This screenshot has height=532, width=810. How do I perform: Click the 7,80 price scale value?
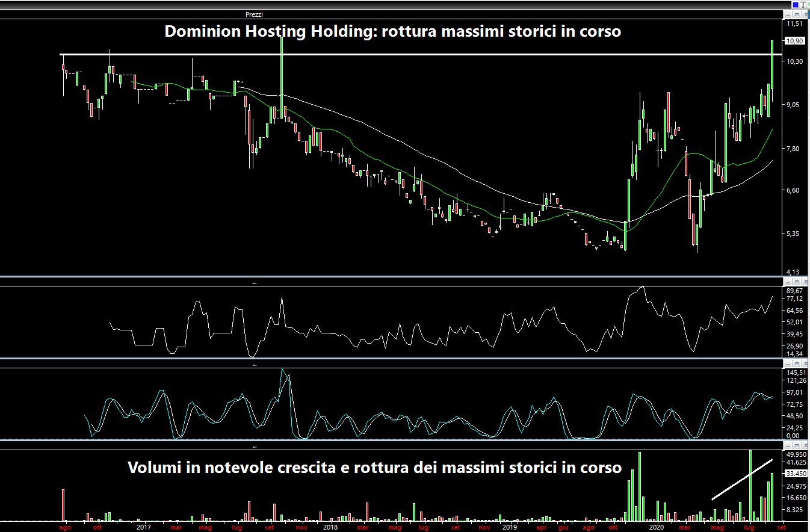click(x=794, y=149)
